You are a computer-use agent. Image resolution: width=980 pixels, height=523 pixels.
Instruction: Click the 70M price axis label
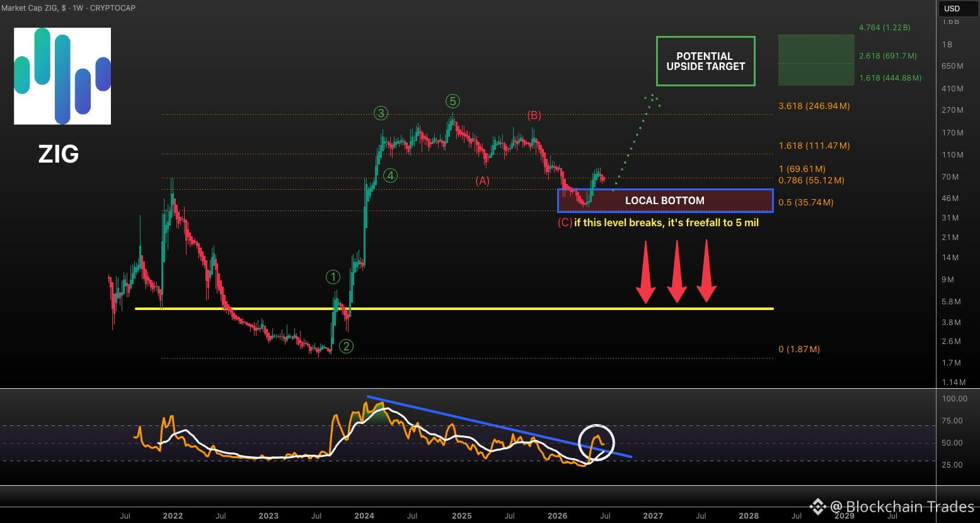pos(950,177)
